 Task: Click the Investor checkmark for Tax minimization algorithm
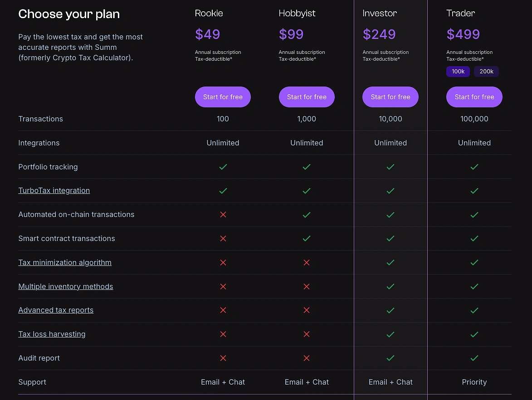[x=390, y=262]
